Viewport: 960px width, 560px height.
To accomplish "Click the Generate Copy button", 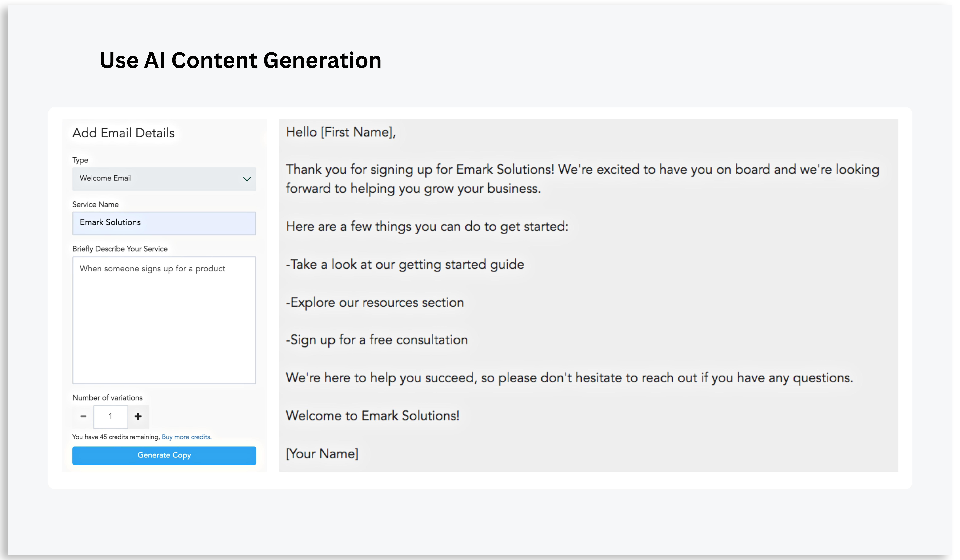I will 164,456.
